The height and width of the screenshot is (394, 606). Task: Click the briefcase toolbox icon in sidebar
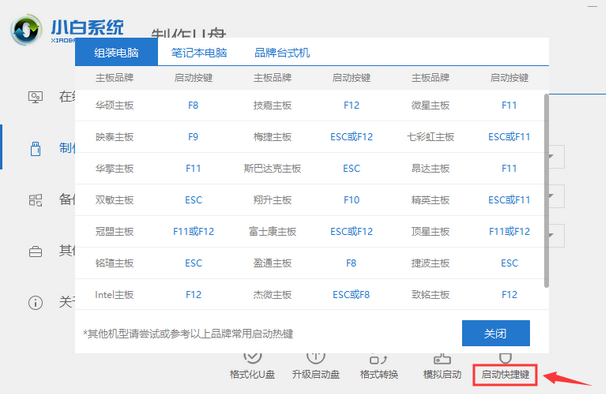point(35,252)
